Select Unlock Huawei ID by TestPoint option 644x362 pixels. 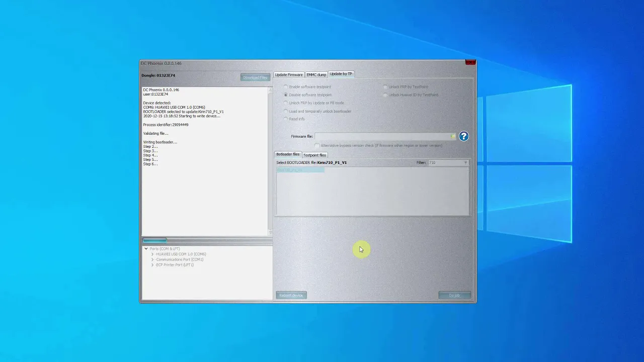point(386,95)
